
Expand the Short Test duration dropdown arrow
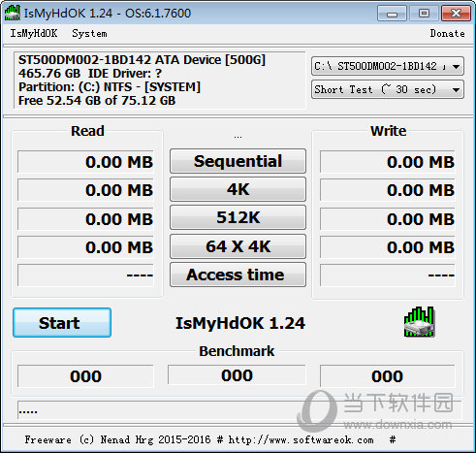[x=456, y=90]
